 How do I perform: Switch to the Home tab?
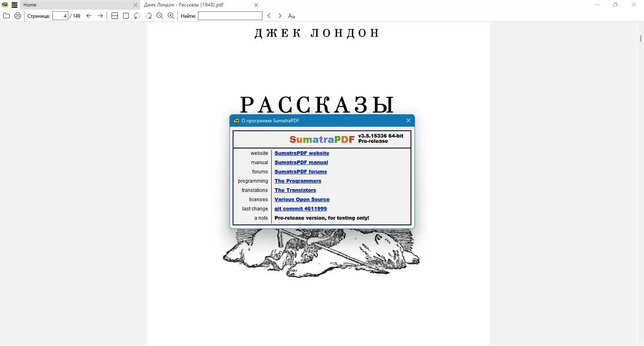click(x=80, y=5)
